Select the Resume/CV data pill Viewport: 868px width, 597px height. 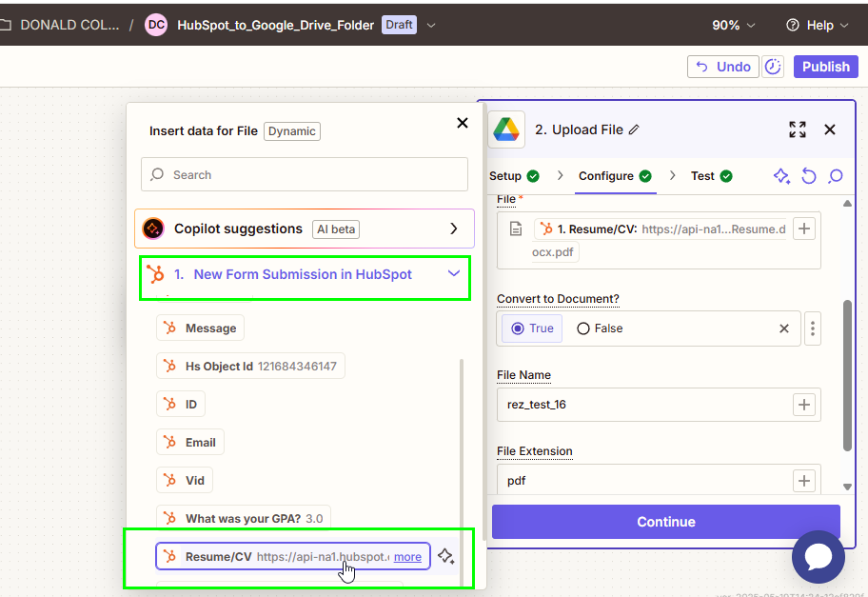click(x=293, y=557)
